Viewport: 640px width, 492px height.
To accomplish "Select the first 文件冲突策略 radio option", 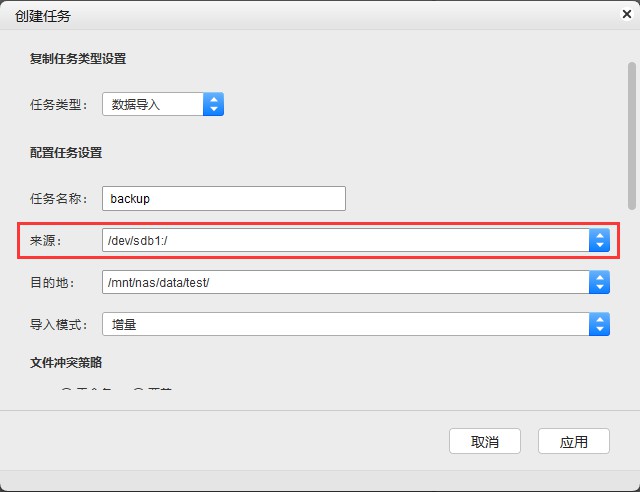I will pos(67,393).
